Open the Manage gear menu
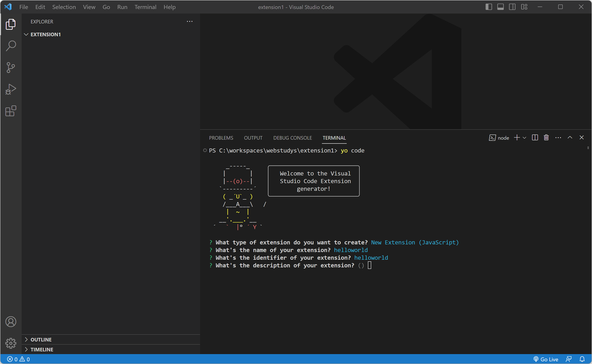Viewport: 592px width, 364px height. point(11,343)
